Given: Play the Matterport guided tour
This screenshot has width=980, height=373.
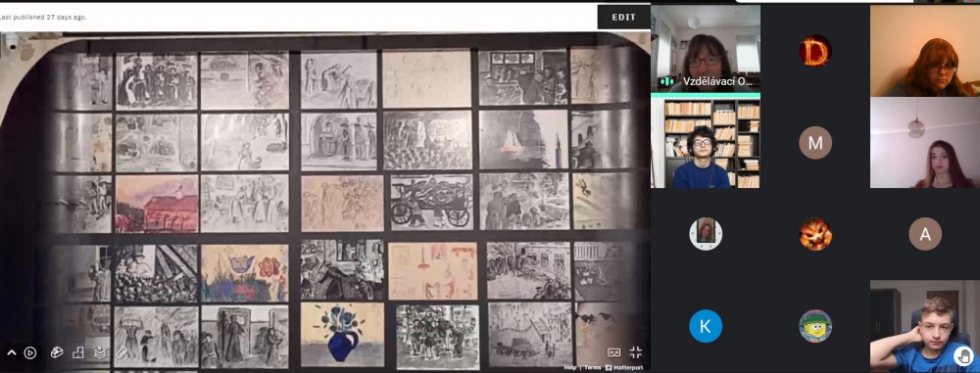Looking at the screenshot, I should click(30, 353).
